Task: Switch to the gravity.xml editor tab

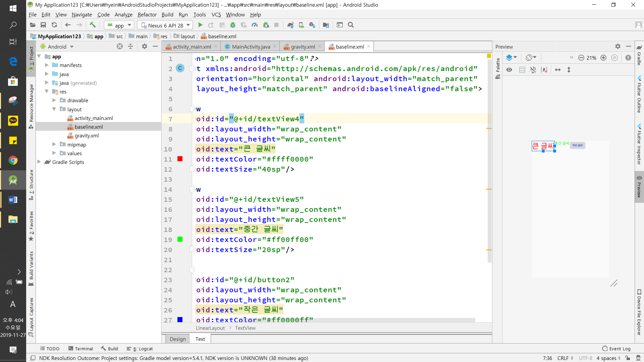Action: pos(303,47)
